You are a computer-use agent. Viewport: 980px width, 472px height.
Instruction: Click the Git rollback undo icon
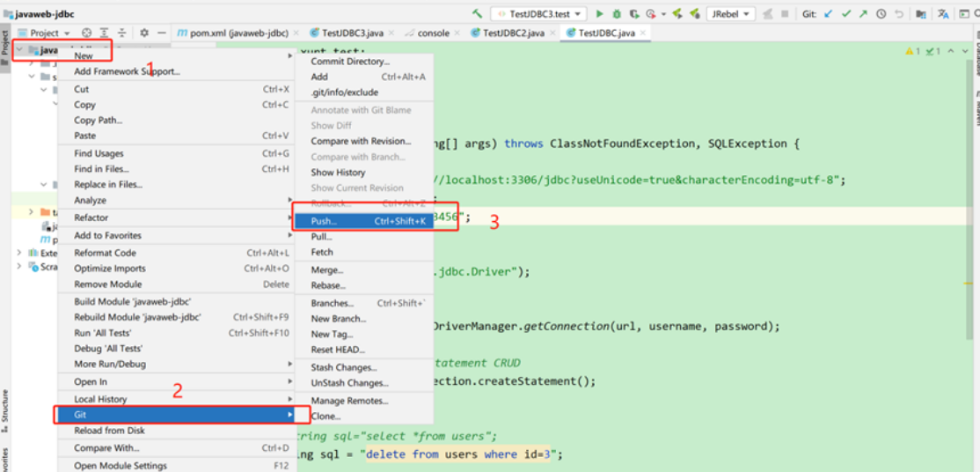click(899, 13)
